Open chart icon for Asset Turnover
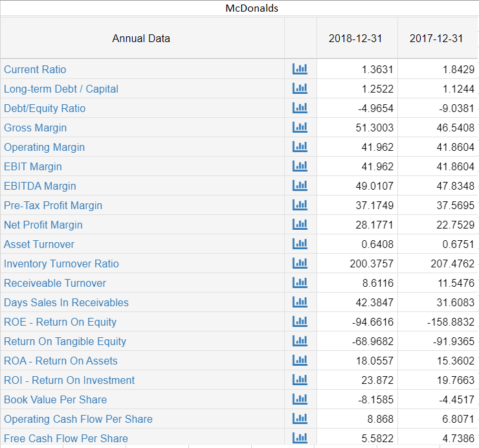The height and width of the screenshot is (448, 479). [300, 244]
